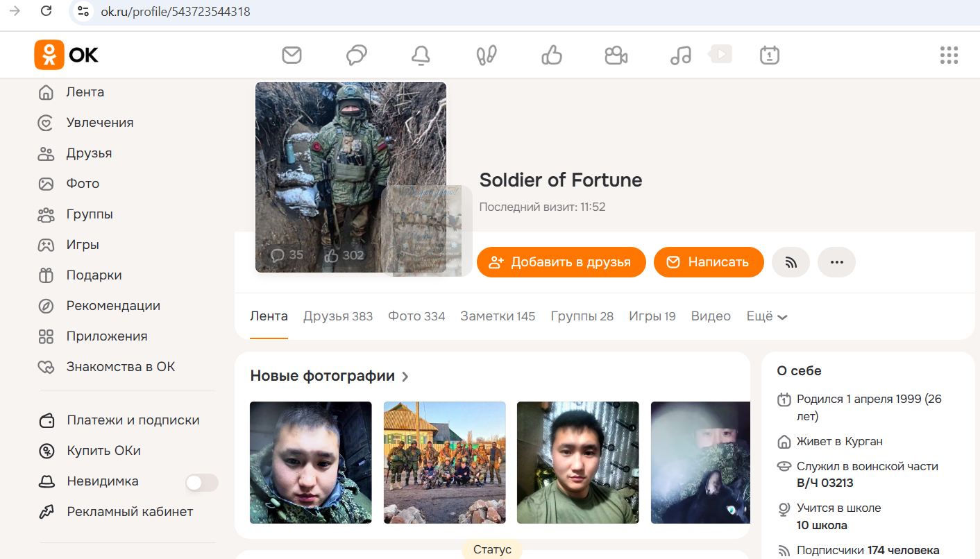Open the video camera section icon
This screenshot has width=980, height=559.
tap(616, 55)
